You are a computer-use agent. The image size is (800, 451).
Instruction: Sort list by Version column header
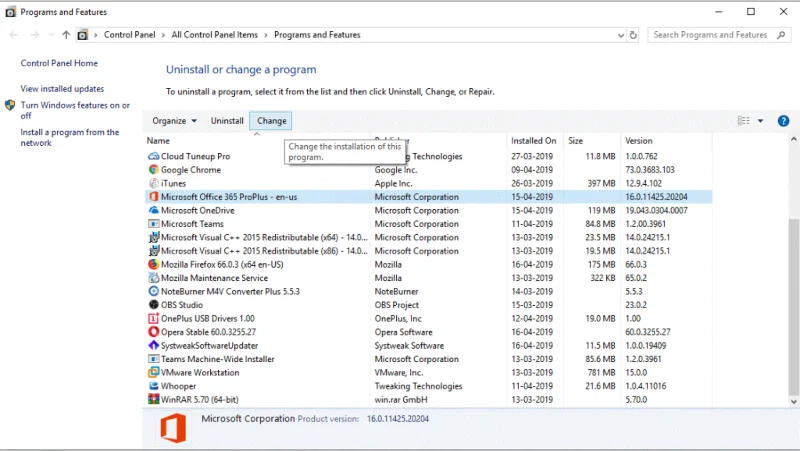tap(639, 141)
